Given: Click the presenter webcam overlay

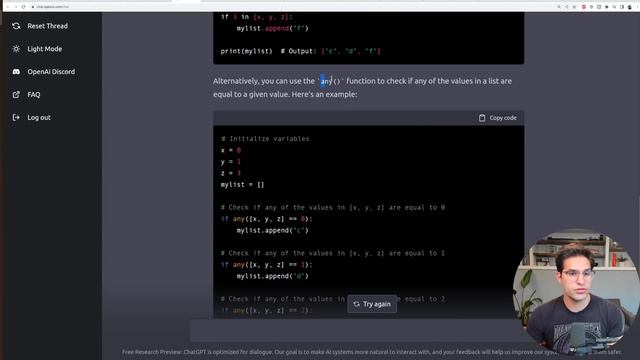Looking at the screenshot, I should (x=576, y=292).
